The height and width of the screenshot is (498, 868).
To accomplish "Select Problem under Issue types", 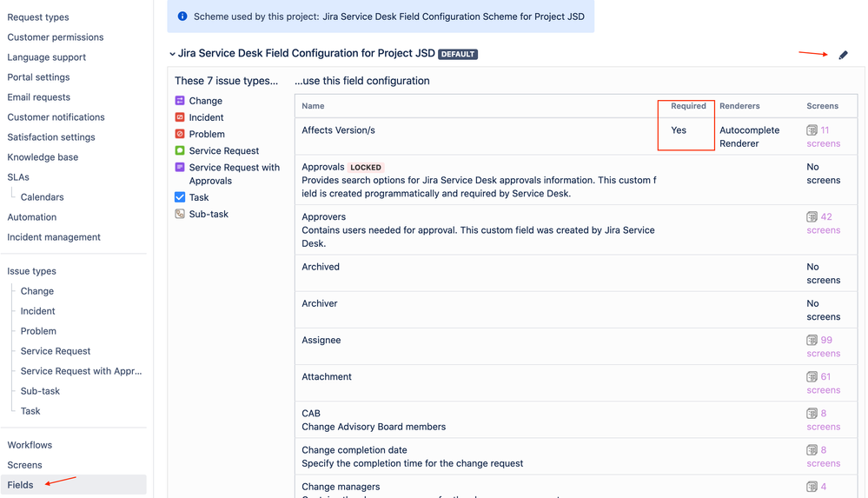I will click(x=38, y=331).
